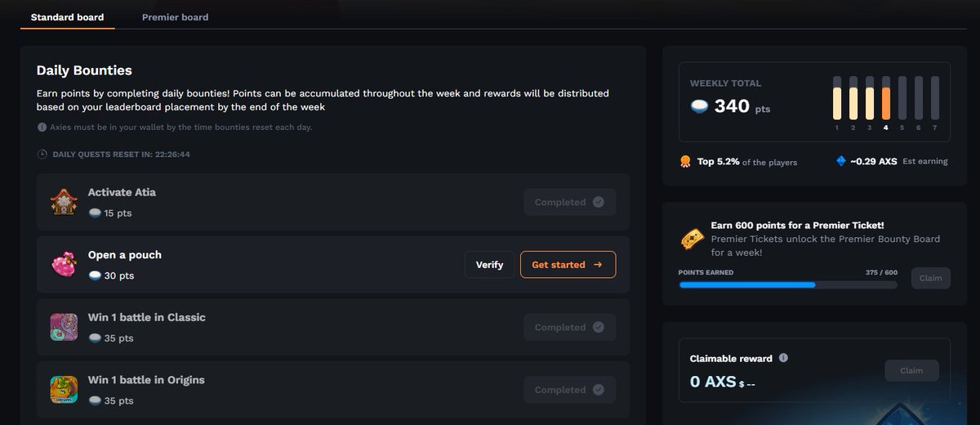The height and width of the screenshot is (425, 980).
Task: Click the Premier ticket icon
Action: pos(693,238)
